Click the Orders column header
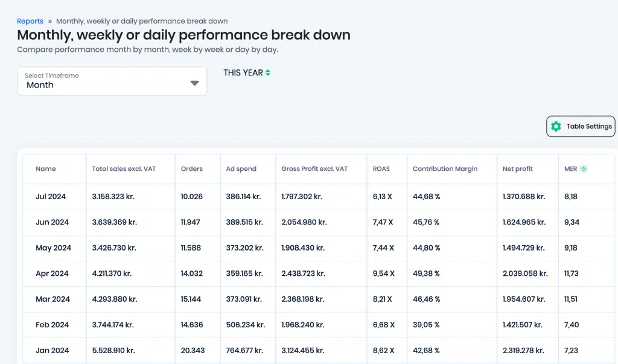 point(191,169)
